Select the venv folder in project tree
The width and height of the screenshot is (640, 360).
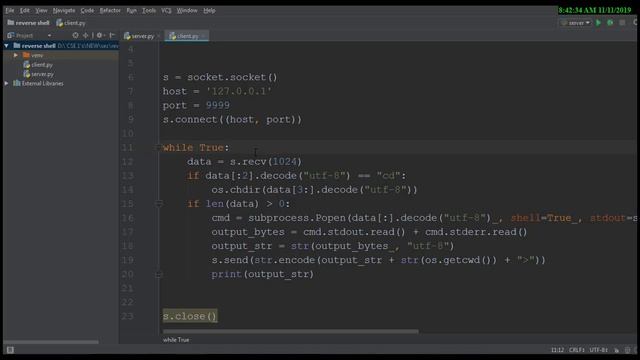(x=33, y=55)
